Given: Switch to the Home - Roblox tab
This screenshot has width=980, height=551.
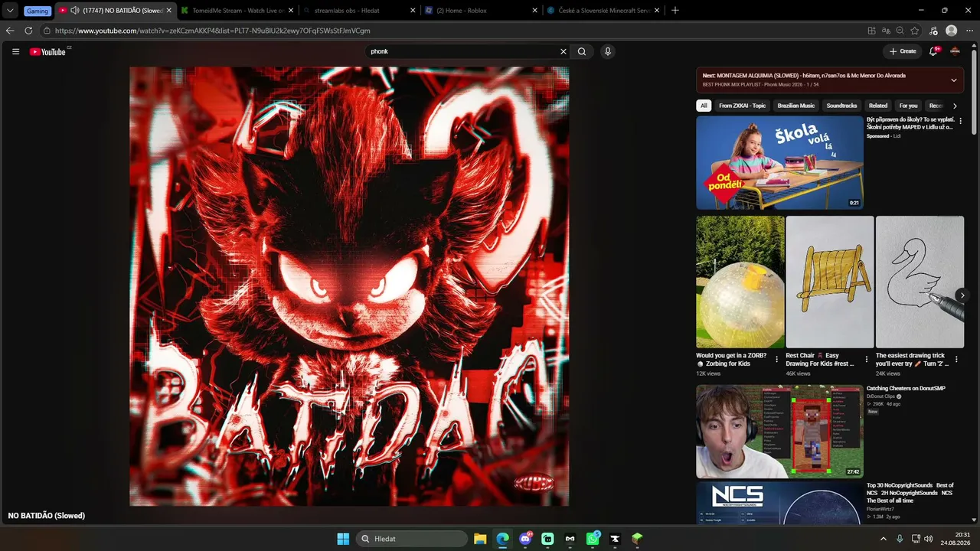Looking at the screenshot, I should 481,11.
